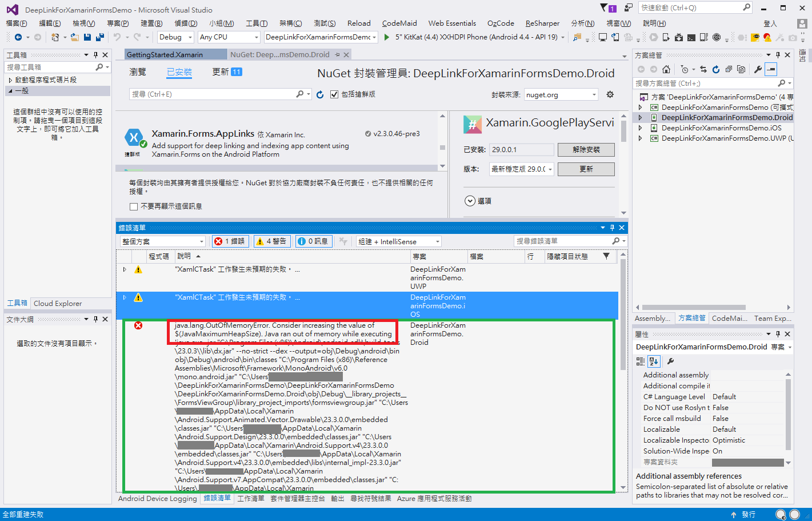Expand the NuGet Options section chevron
812x521 pixels.
[470, 201]
